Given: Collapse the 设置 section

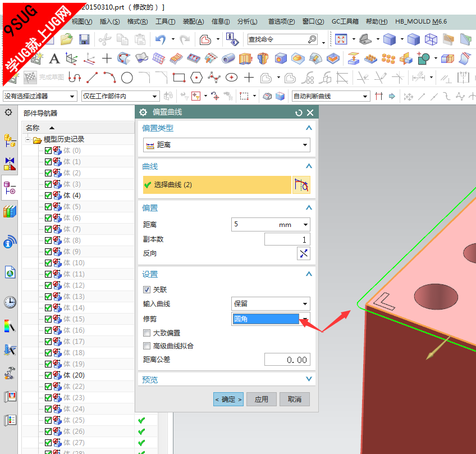Looking at the screenshot, I should click(309, 274).
